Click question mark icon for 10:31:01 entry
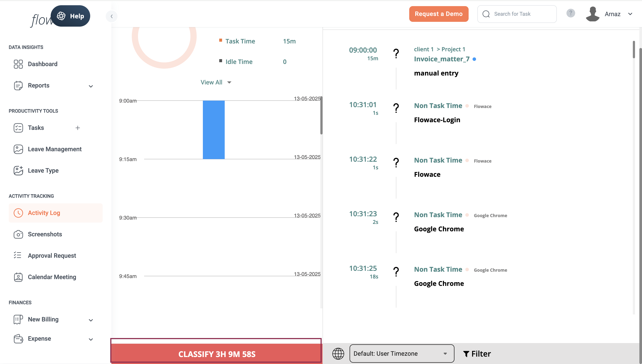This screenshot has height=364, width=642. click(396, 108)
